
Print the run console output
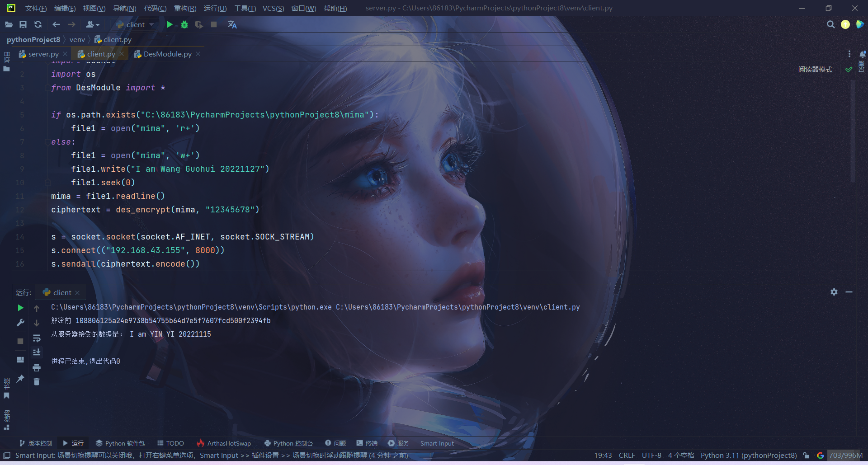pyautogui.click(x=37, y=367)
